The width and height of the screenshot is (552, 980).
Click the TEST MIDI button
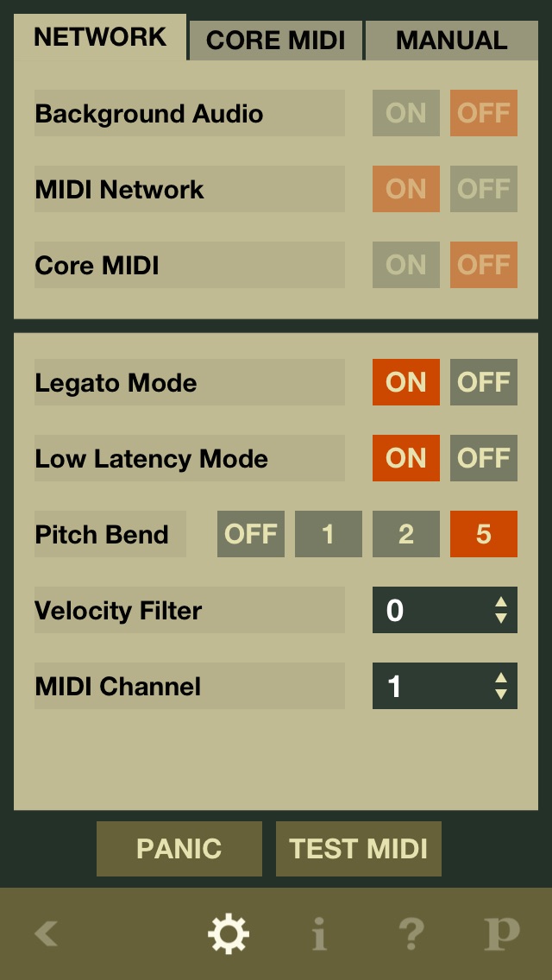359,849
